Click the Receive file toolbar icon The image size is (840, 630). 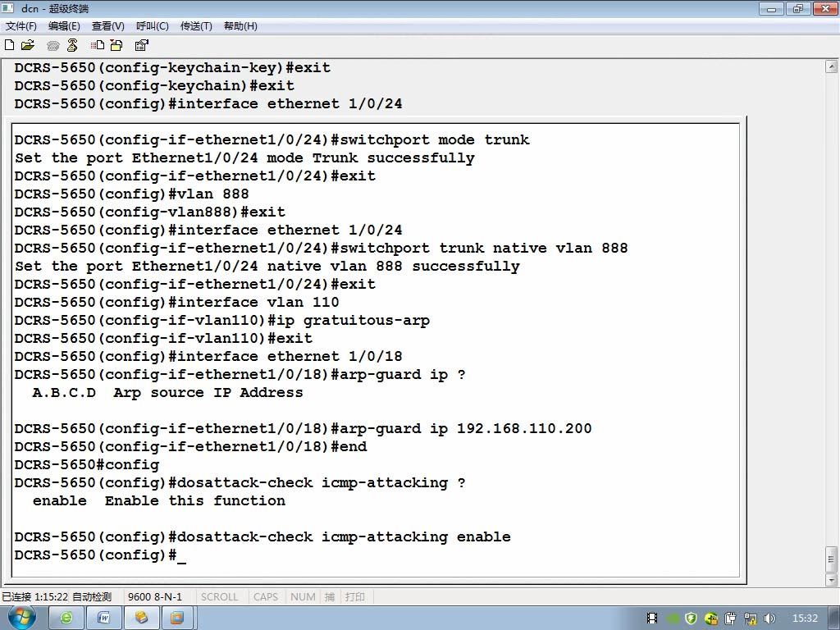click(x=116, y=45)
